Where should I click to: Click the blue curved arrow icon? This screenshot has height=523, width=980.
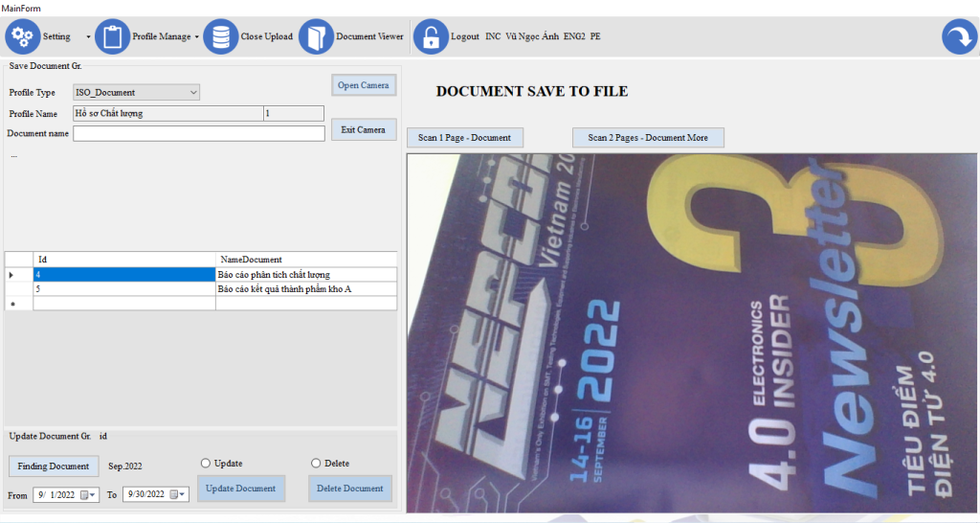(959, 36)
